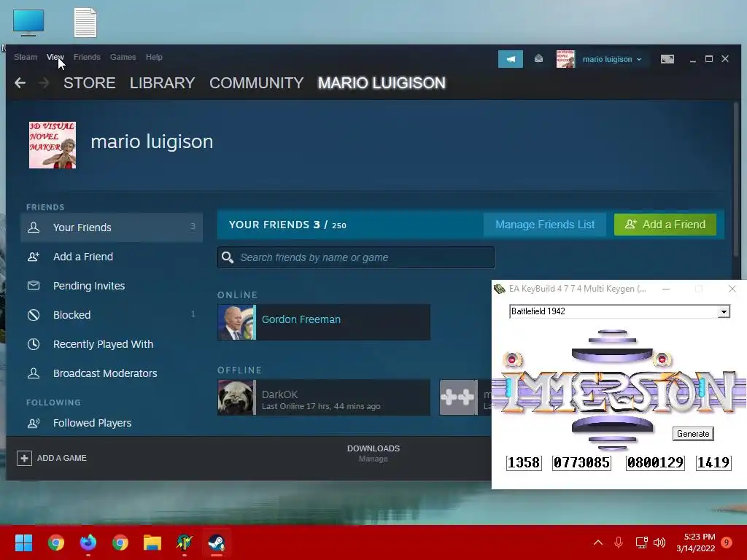Expand the mario luigison account dropdown
The width and height of the screenshot is (747, 560).
point(612,59)
